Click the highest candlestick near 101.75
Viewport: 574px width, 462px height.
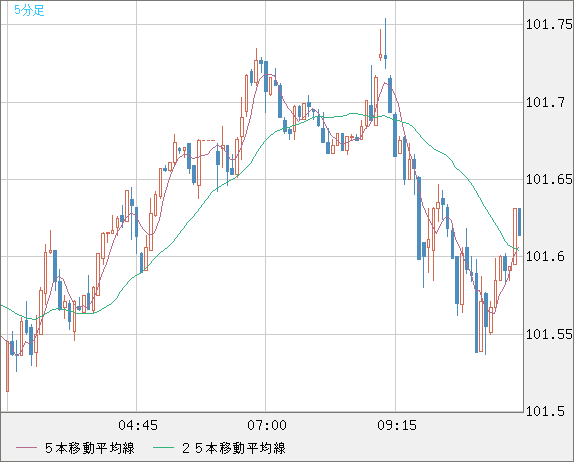point(385,44)
